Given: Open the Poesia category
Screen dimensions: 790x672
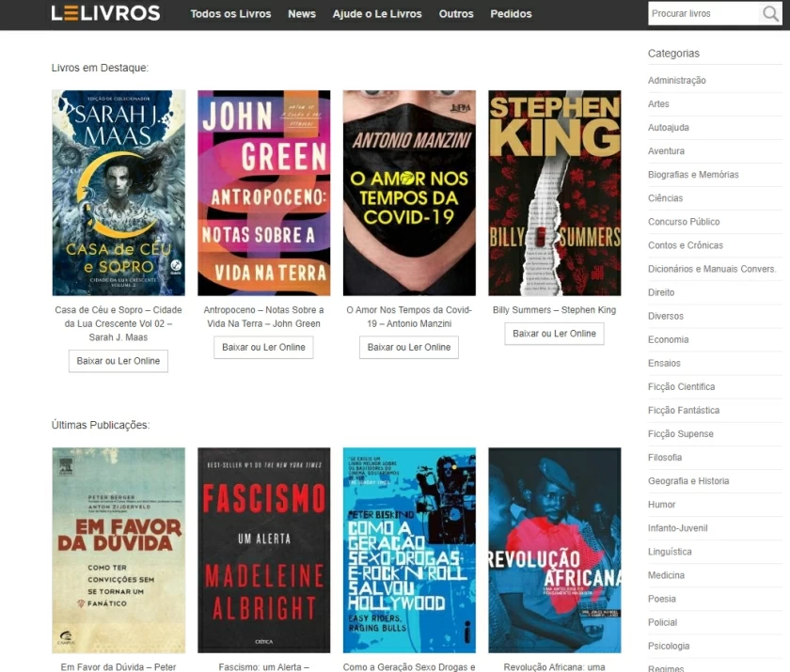Looking at the screenshot, I should [x=661, y=599].
